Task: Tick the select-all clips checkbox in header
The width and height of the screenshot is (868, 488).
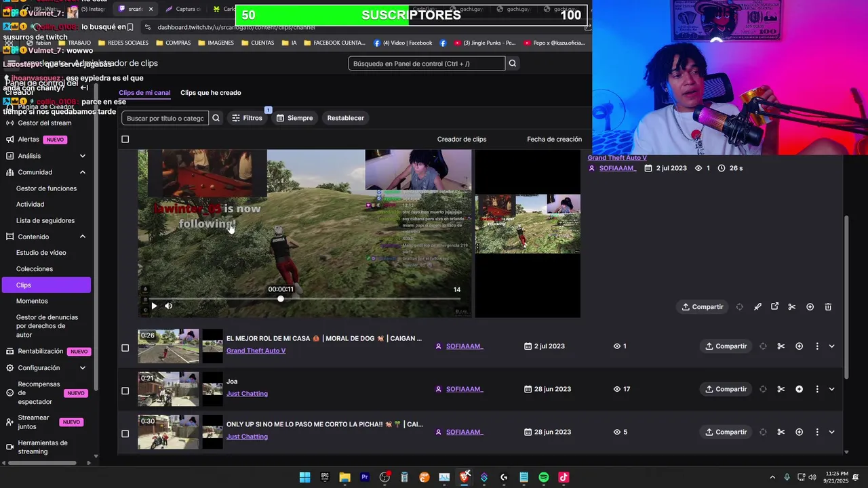Action: click(125, 140)
